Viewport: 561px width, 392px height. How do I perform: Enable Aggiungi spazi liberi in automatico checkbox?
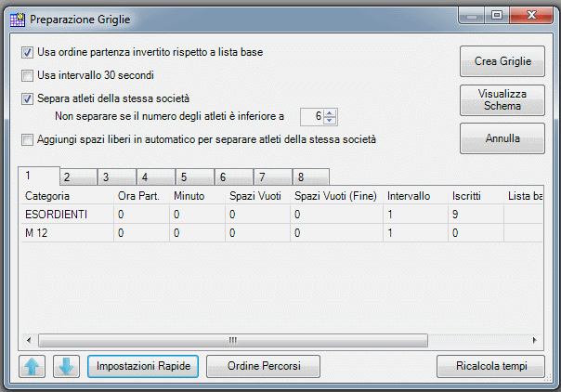(28, 139)
